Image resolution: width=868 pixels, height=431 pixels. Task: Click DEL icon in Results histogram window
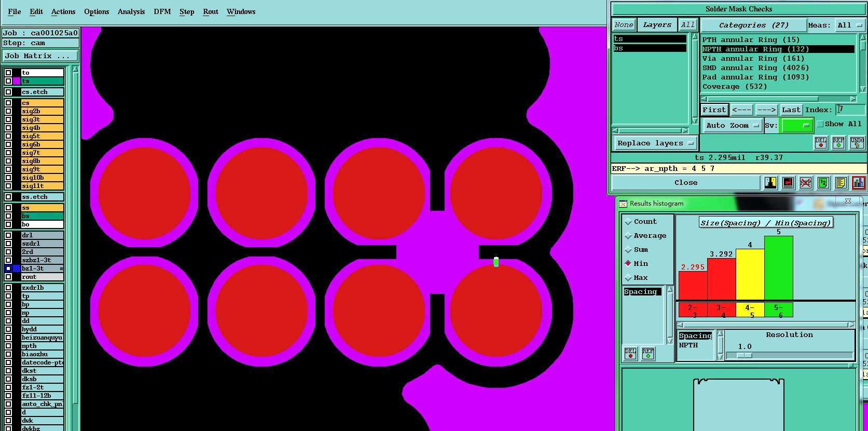[x=630, y=354]
